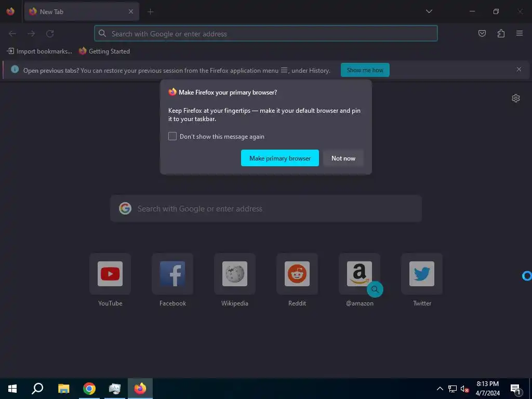Show hidden system tray icons
The image size is (532, 399).
[x=440, y=389]
